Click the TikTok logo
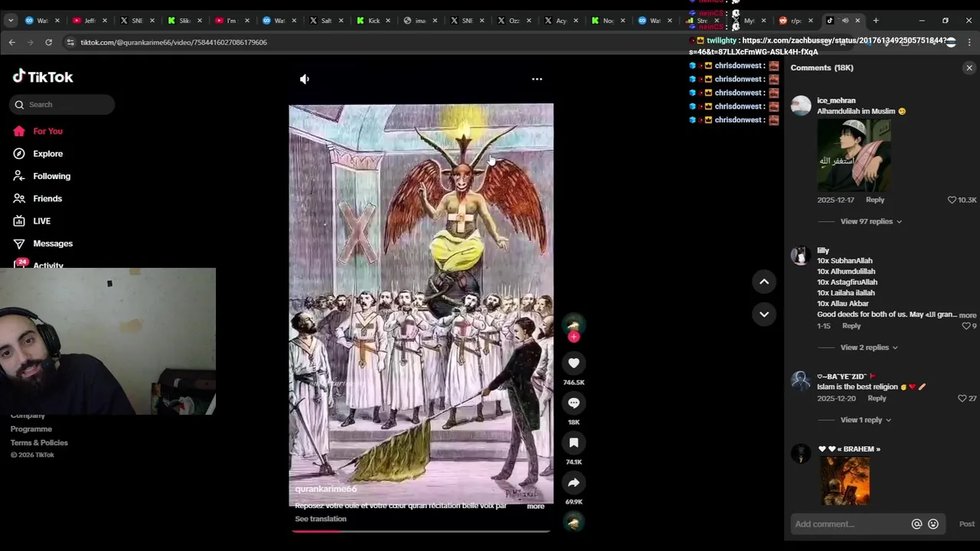This screenshot has height=551, width=980. [43, 77]
